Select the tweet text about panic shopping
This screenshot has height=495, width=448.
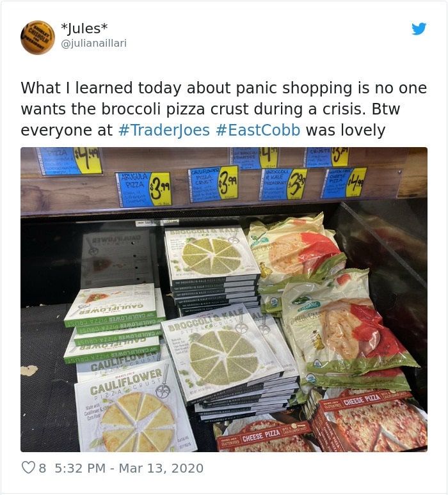click(224, 109)
